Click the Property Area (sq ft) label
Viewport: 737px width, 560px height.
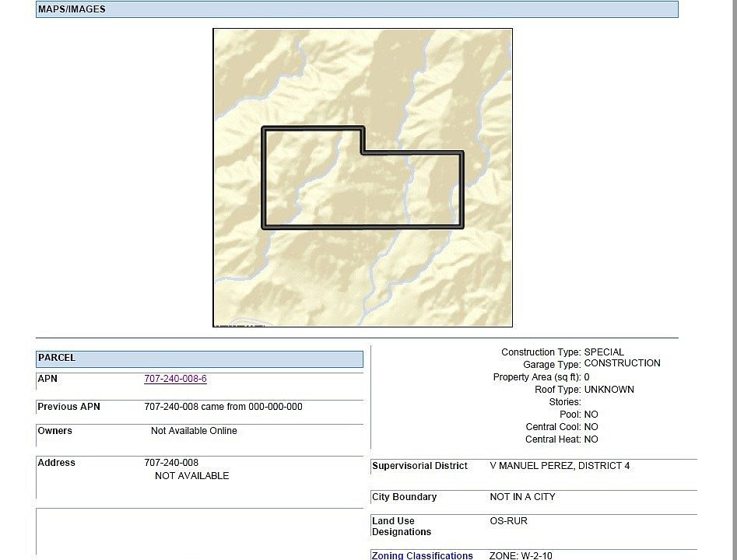point(537,377)
